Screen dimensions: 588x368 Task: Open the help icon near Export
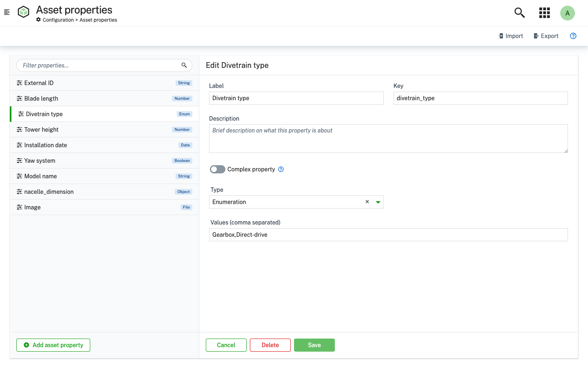[573, 36]
